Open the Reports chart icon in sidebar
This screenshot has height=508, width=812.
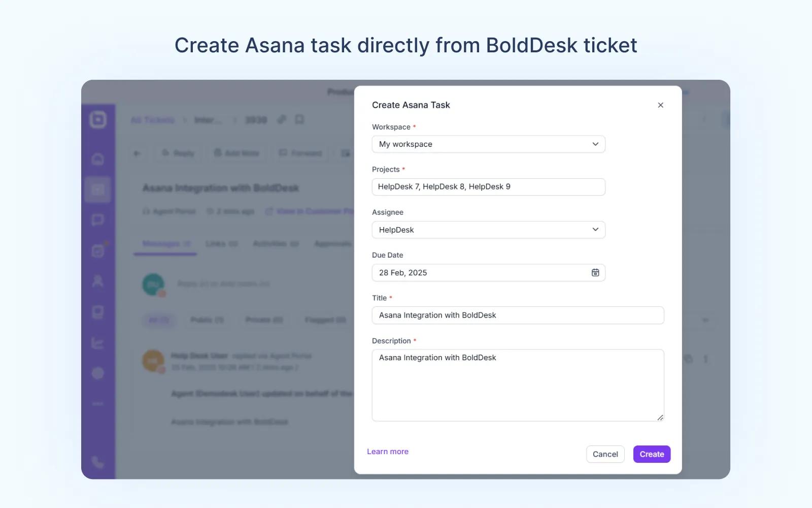[98, 343]
